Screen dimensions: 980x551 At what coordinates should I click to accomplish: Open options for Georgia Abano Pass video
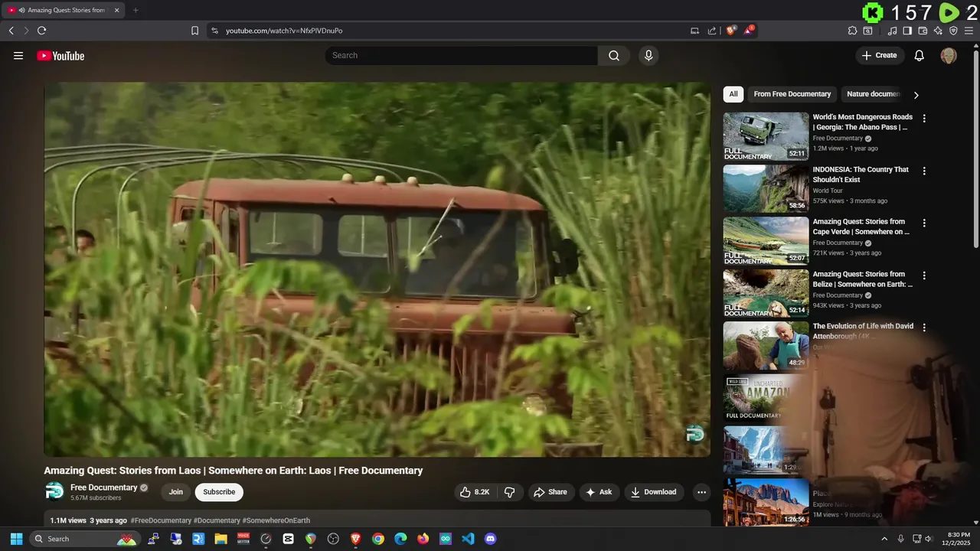click(924, 119)
